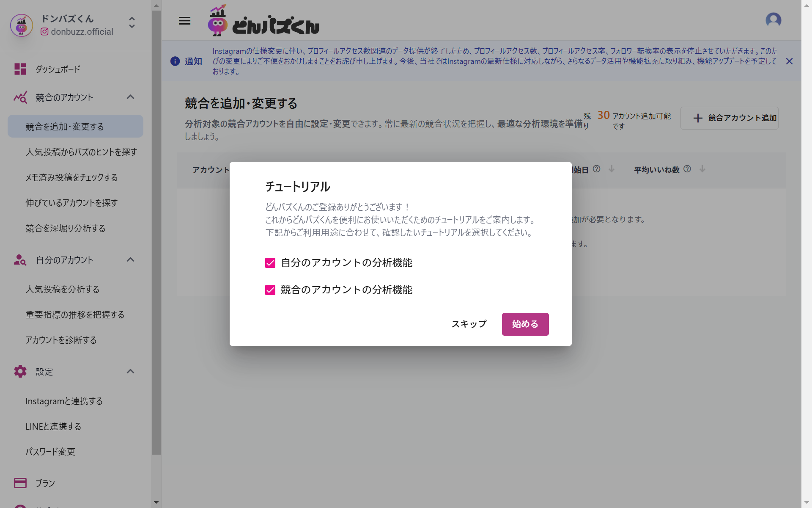The width and height of the screenshot is (812, 508).
Task: Click the 設定 gear icon
Action: [20, 371]
